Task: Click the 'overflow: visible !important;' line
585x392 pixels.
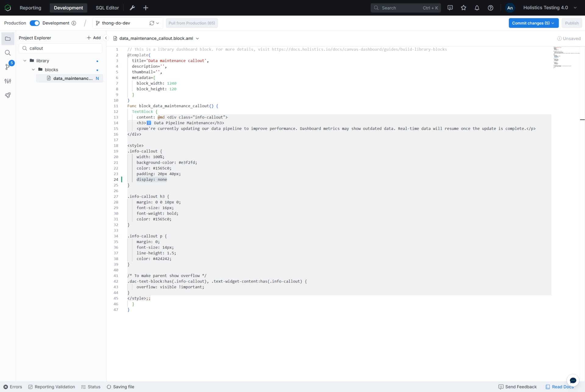Action: click(x=170, y=287)
